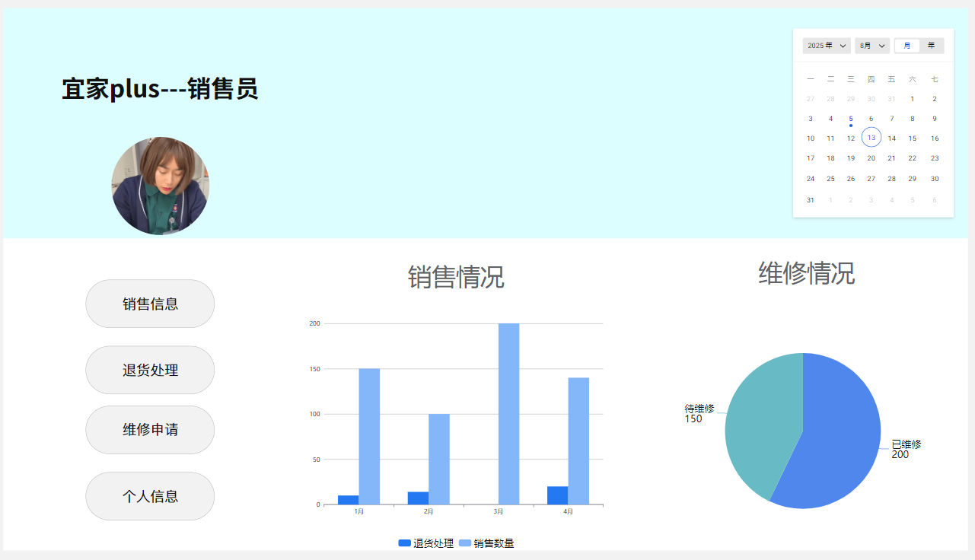
Task: Pick August 1 in the calendar
Action: [912, 99]
